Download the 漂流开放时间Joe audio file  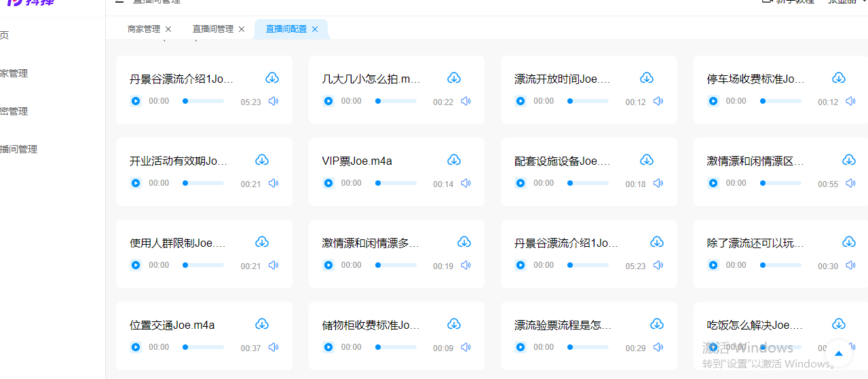647,78
